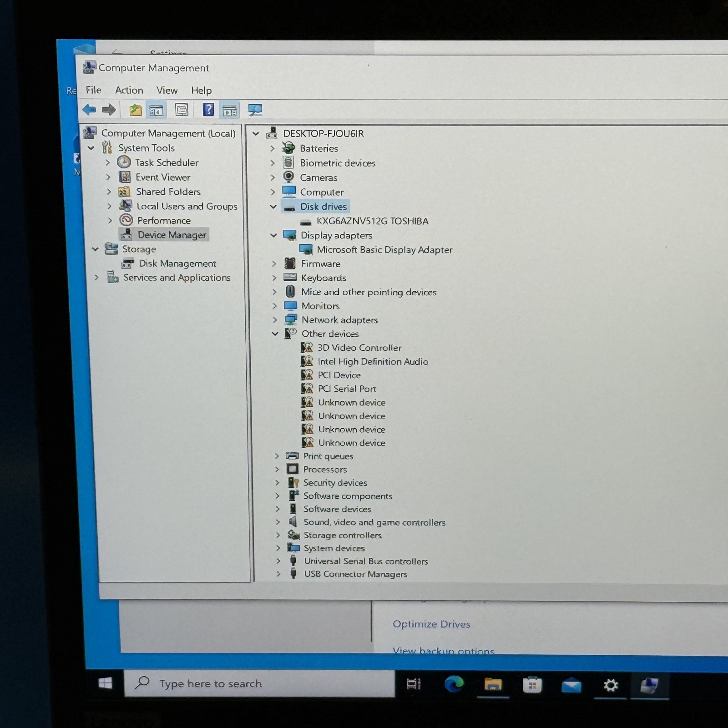This screenshot has height=728, width=728.
Task: Click the blue Help question mark icon
Action: click(208, 110)
